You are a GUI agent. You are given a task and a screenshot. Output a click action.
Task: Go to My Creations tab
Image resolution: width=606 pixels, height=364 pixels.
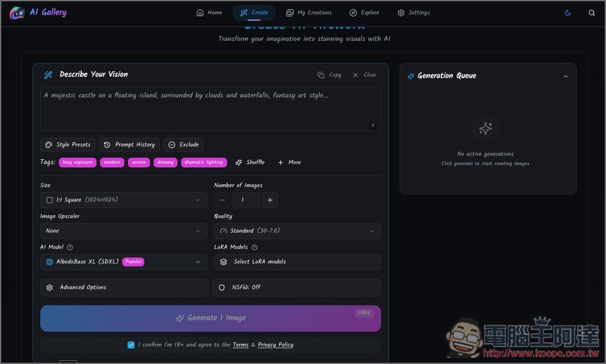point(308,13)
